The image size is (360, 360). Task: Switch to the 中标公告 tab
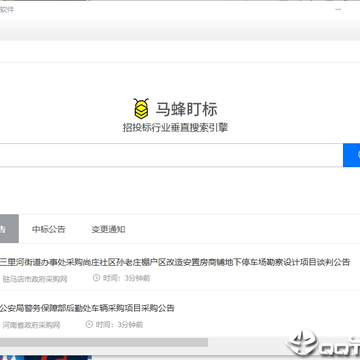(x=49, y=229)
